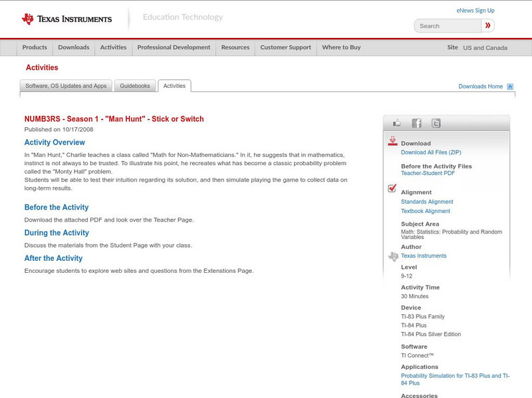Viewport: 532px width, 398px height.
Task: Click the TI-83 Plus Family device entry
Action: tap(423, 317)
